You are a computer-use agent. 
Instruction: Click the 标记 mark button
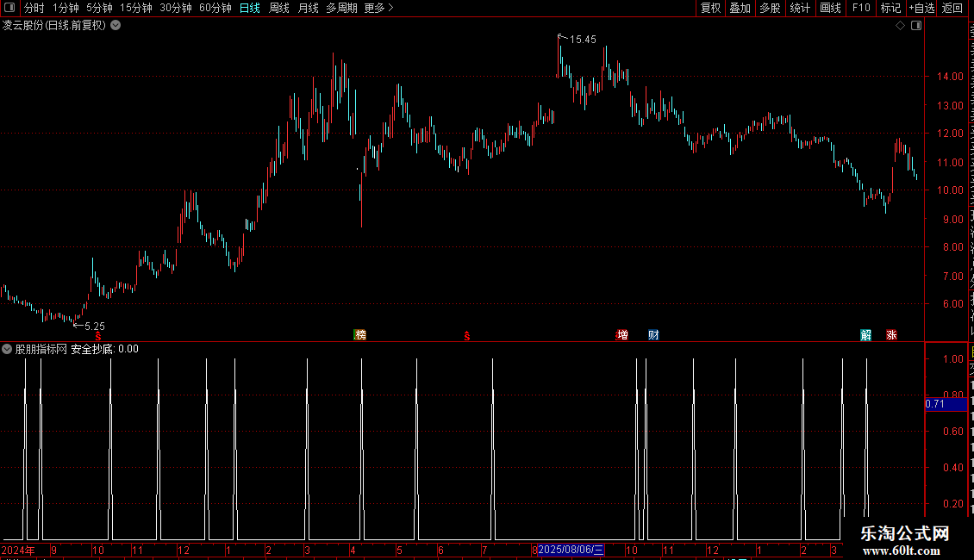[x=890, y=8]
